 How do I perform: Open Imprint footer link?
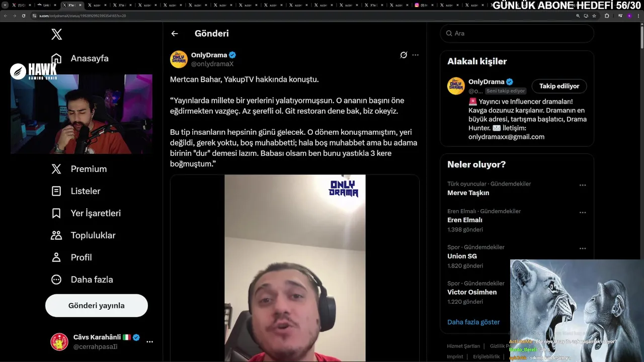455,356
